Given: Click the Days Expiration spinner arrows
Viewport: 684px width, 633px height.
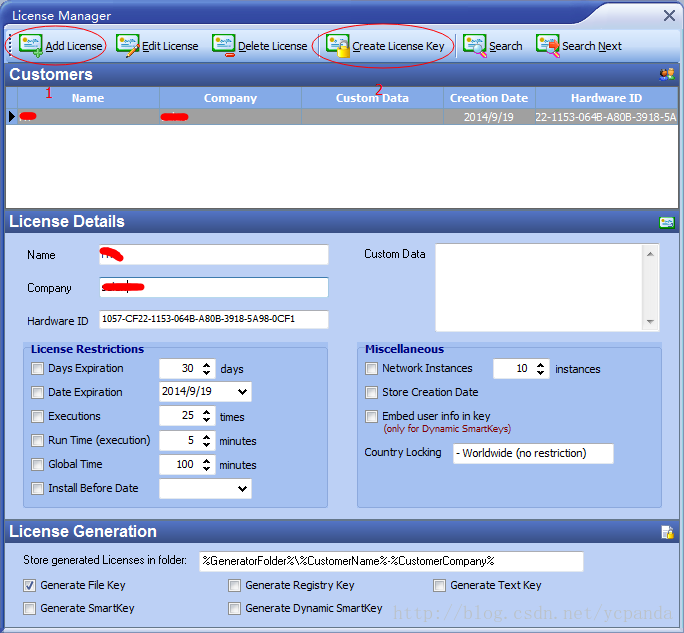Looking at the screenshot, I should [x=207, y=369].
